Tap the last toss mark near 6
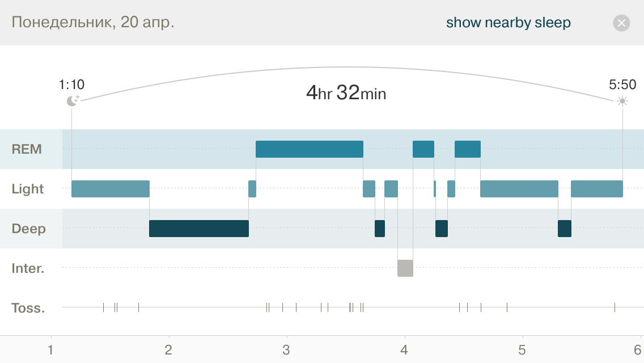This screenshot has width=644, height=363. click(x=615, y=307)
